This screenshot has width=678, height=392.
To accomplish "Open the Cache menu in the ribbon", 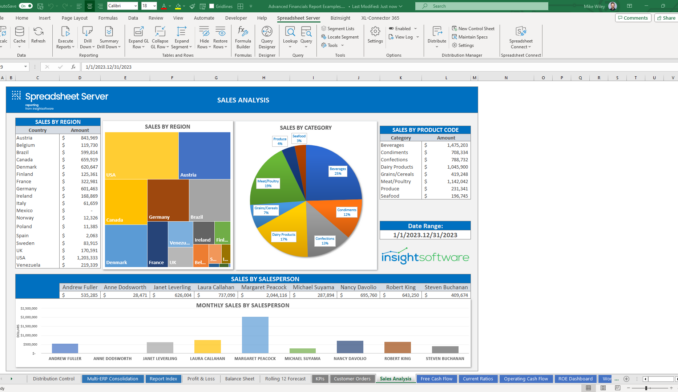I will click(19, 36).
